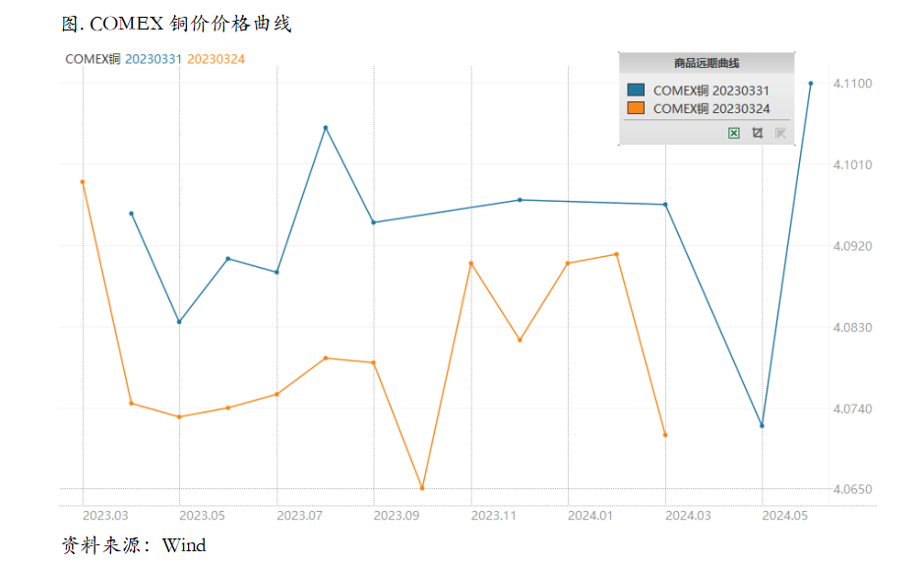Click the crop screenshot icon in legend panel
This screenshot has width=924, height=567.
click(x=758, y=133)
